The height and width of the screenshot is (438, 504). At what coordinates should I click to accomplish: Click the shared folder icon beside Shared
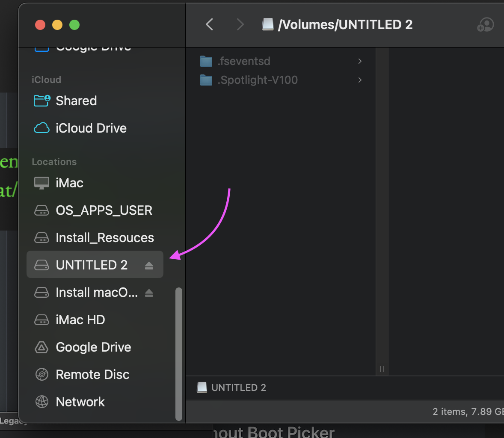42,101
